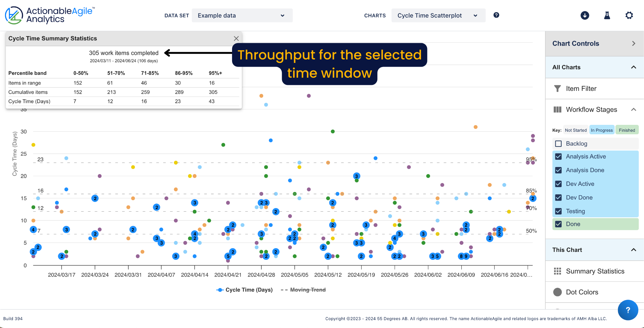644x328 pixels.
Task: Select the In Progress key badge
Action: click(602, 130)
